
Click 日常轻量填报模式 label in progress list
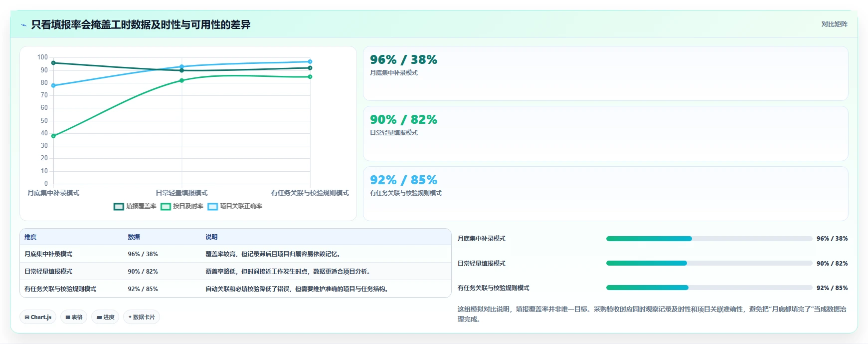click(x=482, y=264)
